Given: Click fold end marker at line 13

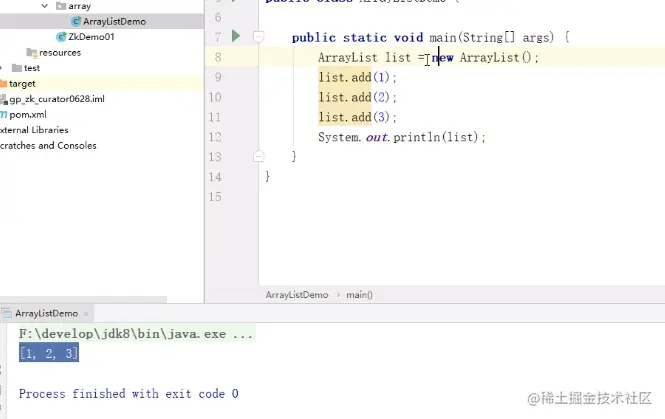Looking at the screenshot, I should pos(259,156).
